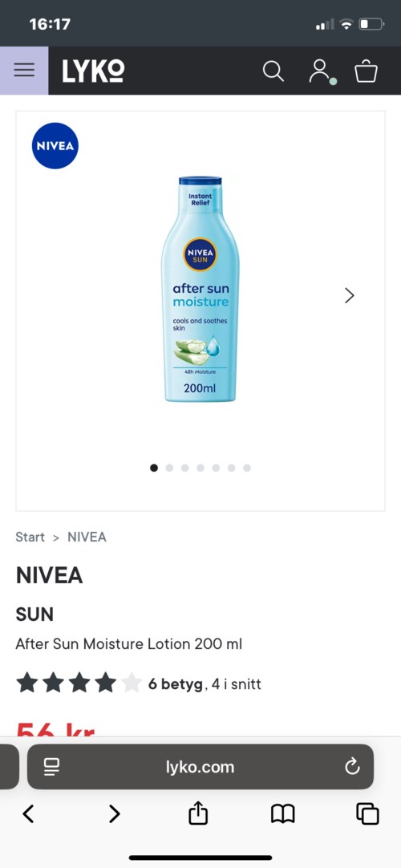Reload the page in Safari
This screenshot has width=401, height=868.
(x=352, y=767)
